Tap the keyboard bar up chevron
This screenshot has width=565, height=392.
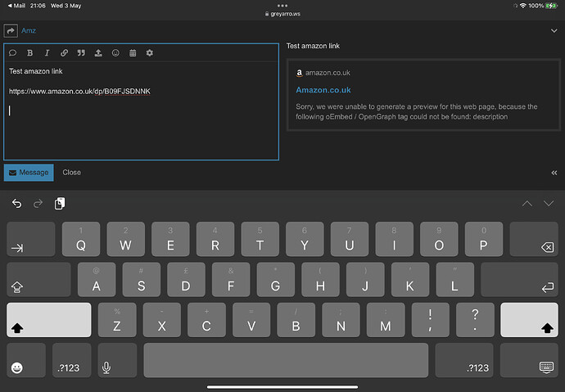[527, 204]
